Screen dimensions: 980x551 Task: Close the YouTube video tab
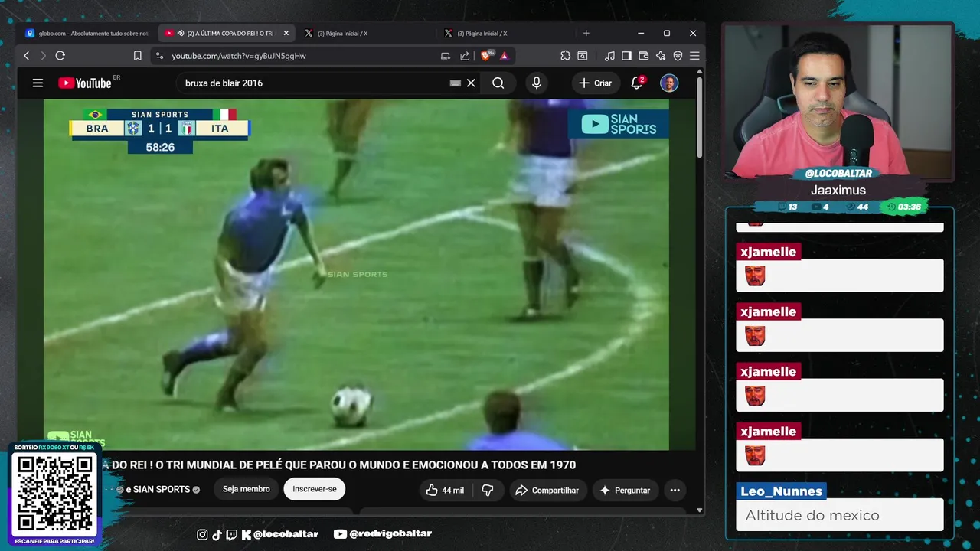pyautogui.click(x=286, y=33)
